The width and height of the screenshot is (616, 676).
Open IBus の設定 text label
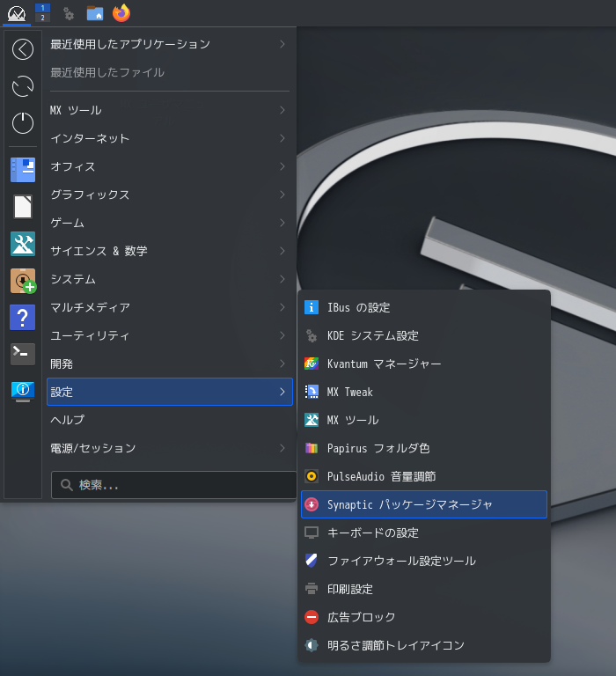point(359,307)
